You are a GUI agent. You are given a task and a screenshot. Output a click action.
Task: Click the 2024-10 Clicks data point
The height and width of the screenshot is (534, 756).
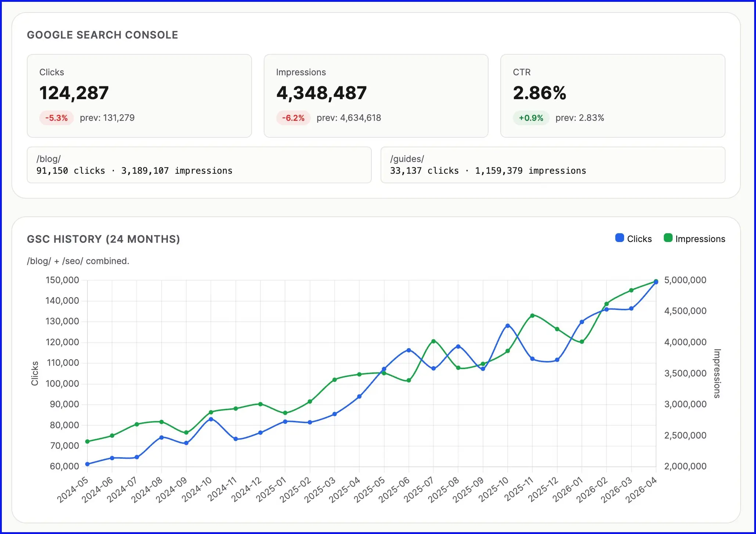pos(211,419)
